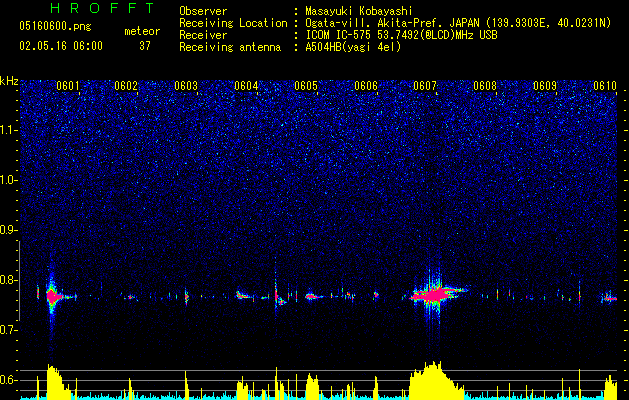
Task: Click the Observer label
Action: click(x=203, y=11)
